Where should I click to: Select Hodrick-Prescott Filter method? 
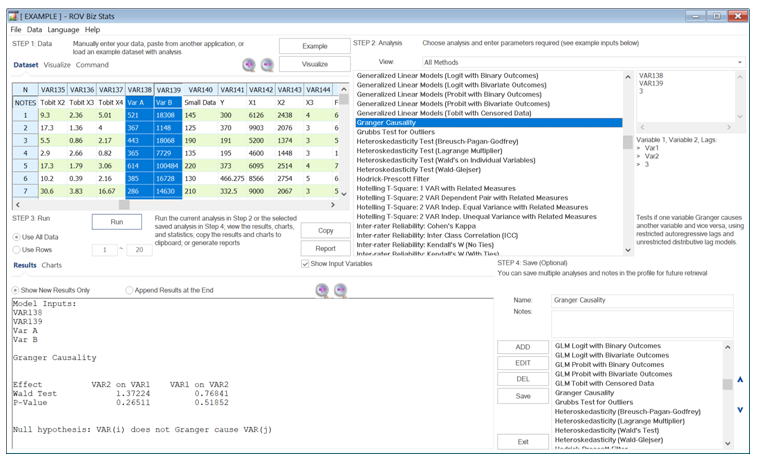pyautogui.click(x=489, y=179)
